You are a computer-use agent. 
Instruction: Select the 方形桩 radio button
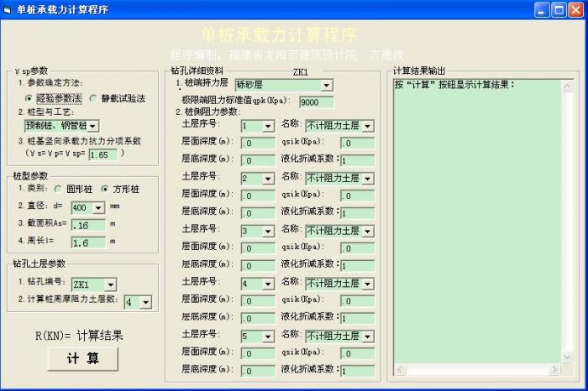(105, 190)
